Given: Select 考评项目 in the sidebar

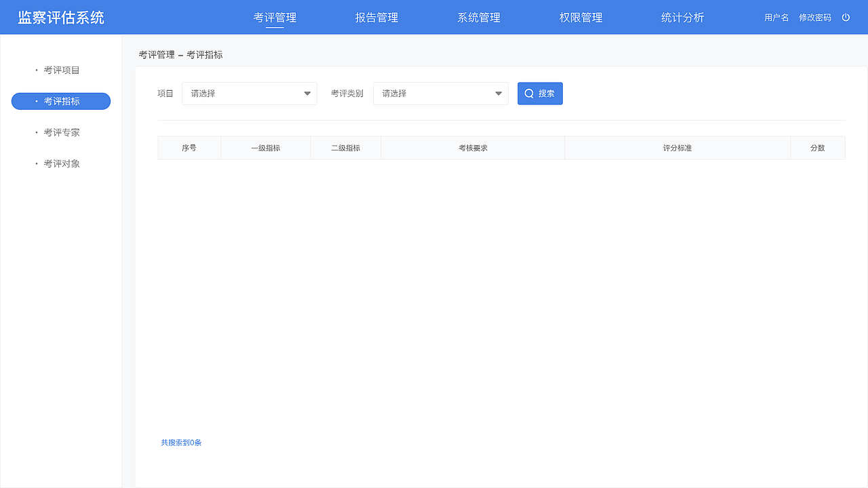Looking at the screenshot, I should (60, 70).
